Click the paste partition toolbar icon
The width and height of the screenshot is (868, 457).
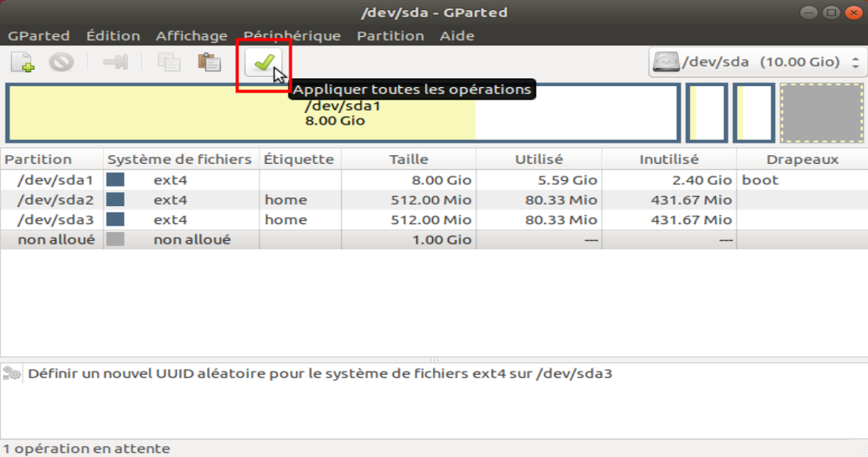[209, 62]
